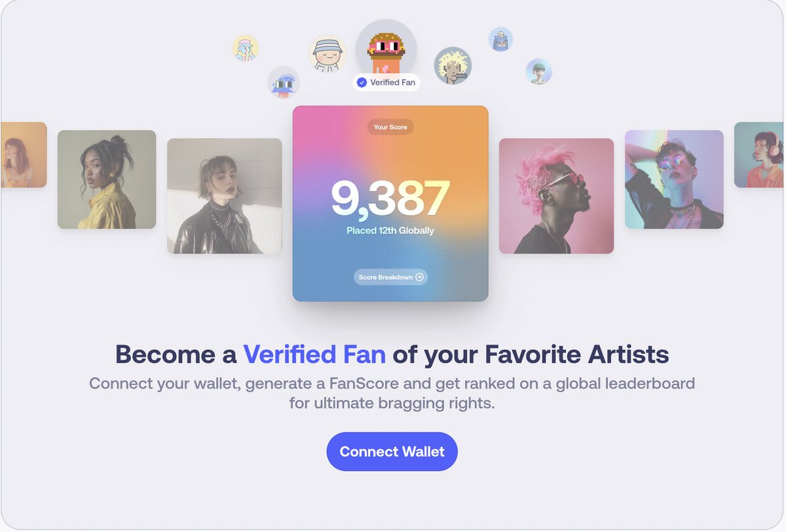Open the rainbow-lit person with sunglasses photo
786x532 pixels.
674,180
